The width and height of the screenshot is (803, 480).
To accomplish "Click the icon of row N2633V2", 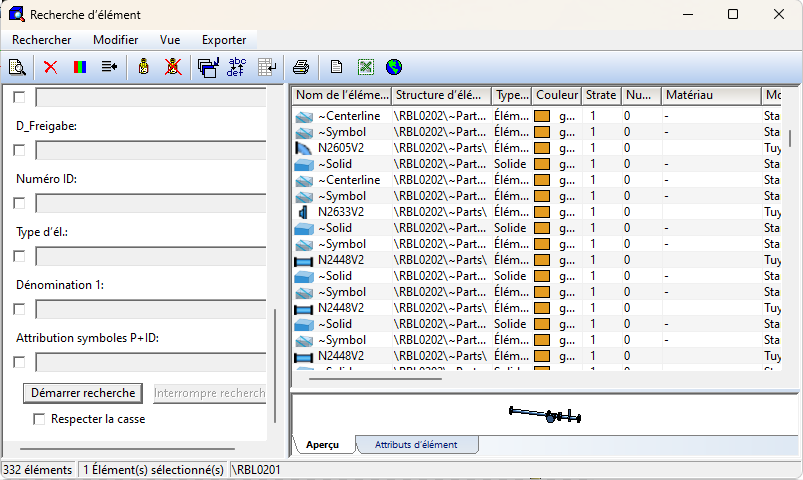I will pyautogui.click(x=304, y=212).
